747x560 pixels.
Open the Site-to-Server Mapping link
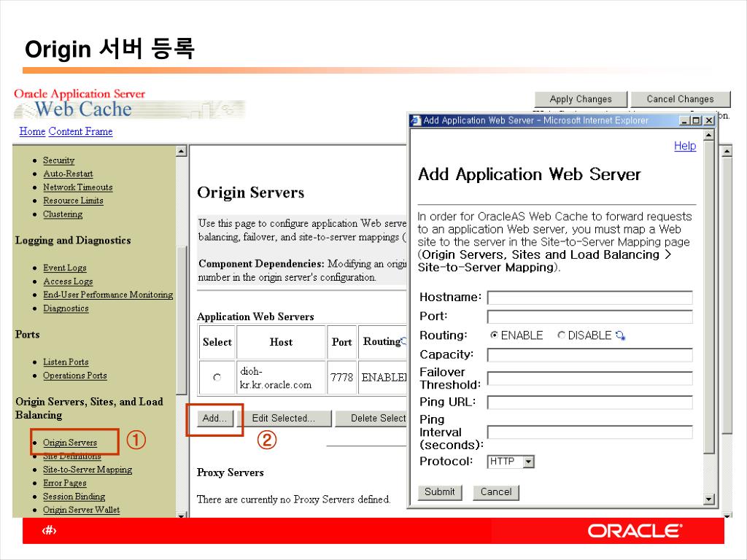(88, 470)
